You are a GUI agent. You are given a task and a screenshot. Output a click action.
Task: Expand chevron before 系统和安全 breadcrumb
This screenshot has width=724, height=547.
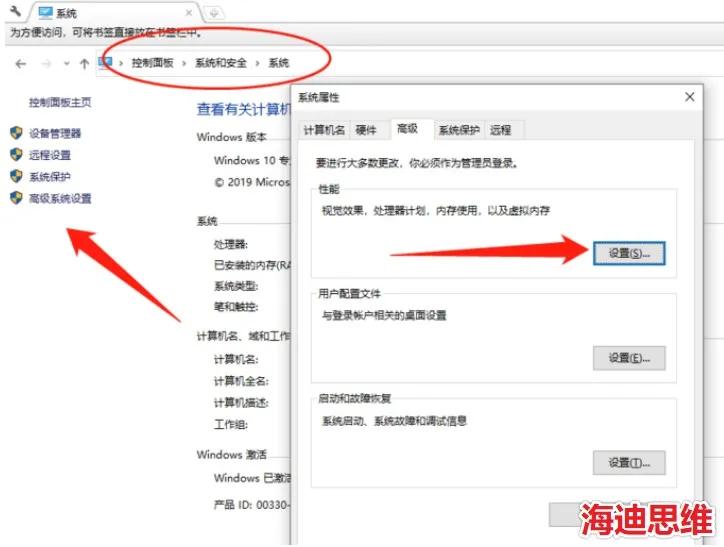(184, 63)
